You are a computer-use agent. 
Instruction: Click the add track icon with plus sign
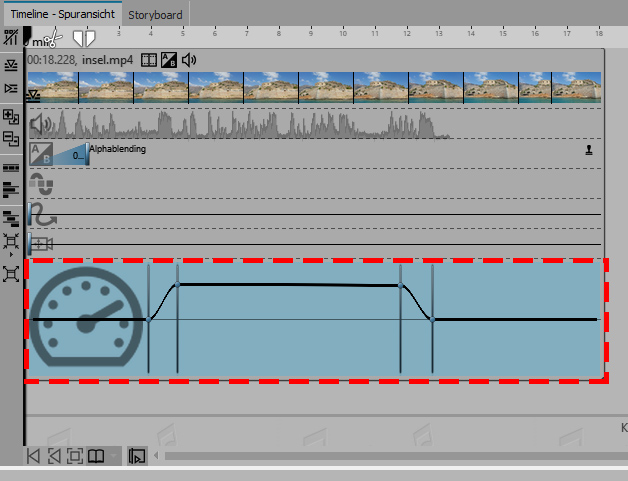[x=11, y=117]
